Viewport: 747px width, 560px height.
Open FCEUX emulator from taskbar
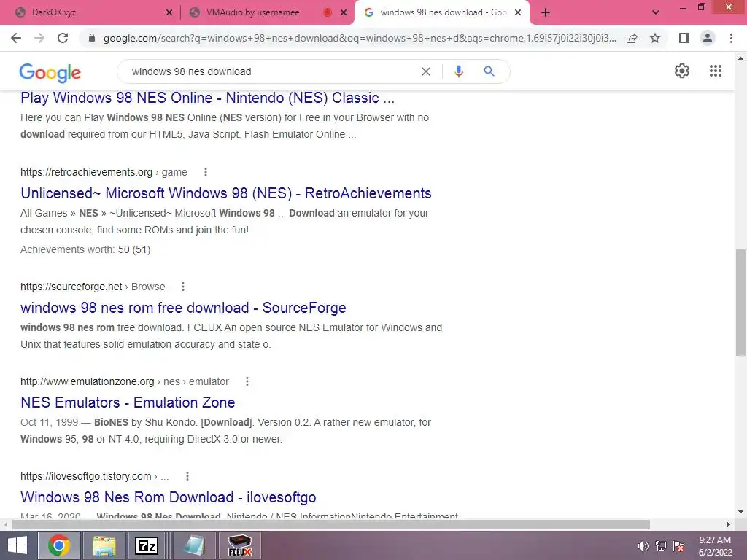click(x=239, y=545)
